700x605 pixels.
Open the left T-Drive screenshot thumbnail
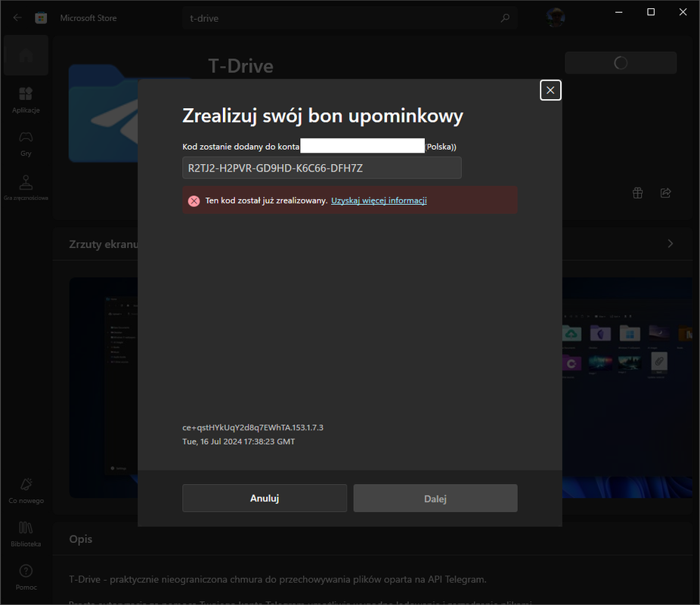pos(104,387)
